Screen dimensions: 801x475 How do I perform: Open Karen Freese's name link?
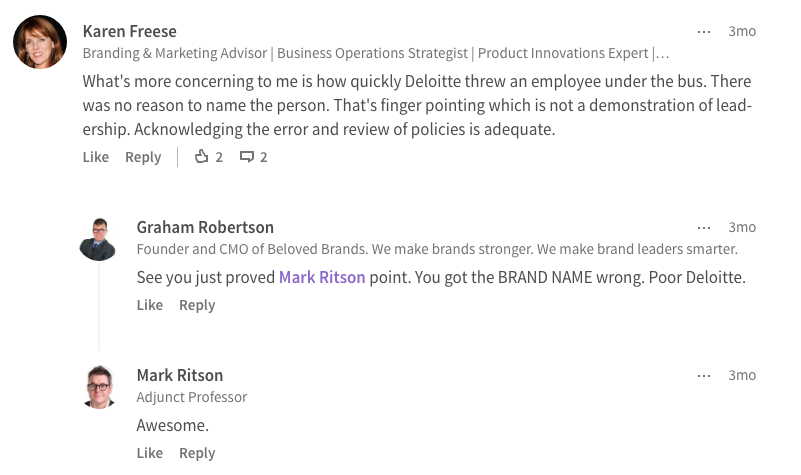point(130,31)
